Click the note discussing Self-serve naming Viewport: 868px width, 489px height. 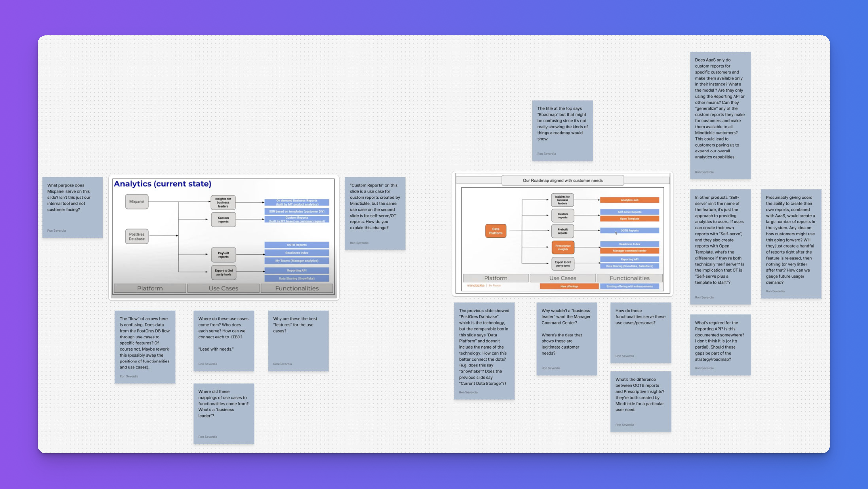pos(720,246)
